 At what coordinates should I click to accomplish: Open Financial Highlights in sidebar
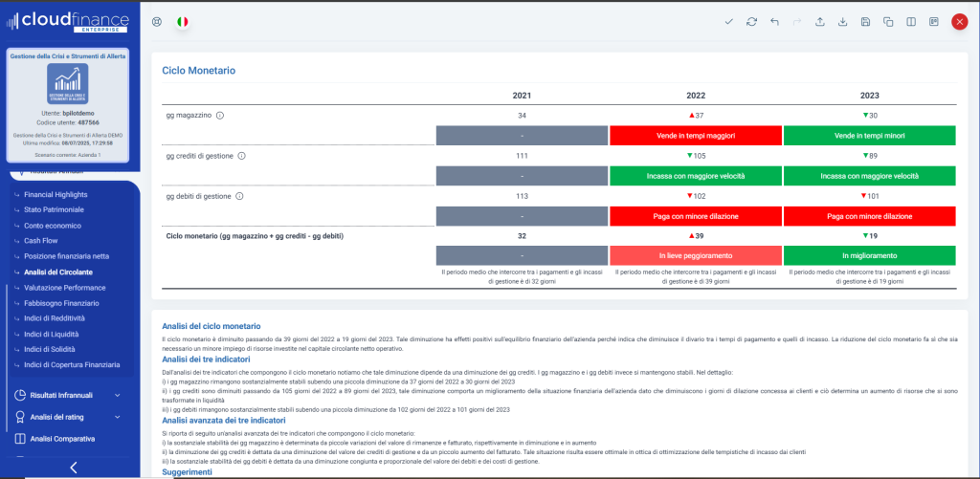click(x=56, y=195)
